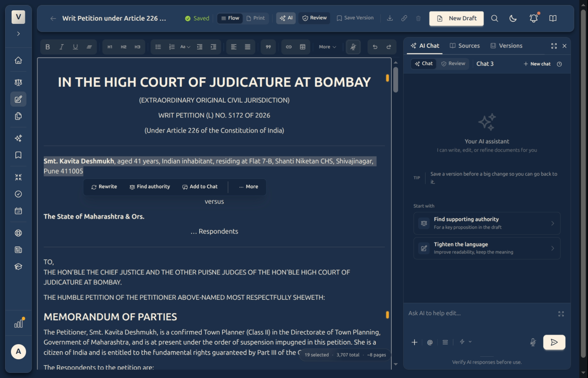Start voice input in AI chat
Viewport: 588px width, 378px height.
533,342
